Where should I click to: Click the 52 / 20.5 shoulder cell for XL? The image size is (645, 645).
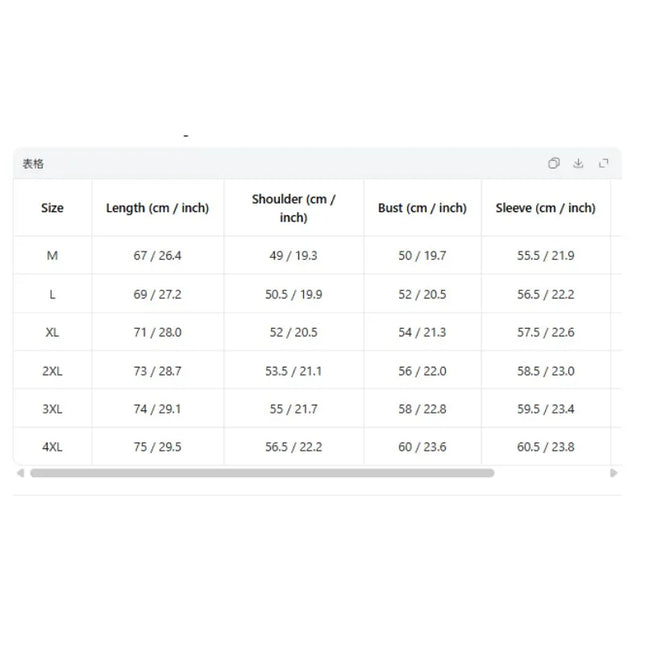[294, 332]
